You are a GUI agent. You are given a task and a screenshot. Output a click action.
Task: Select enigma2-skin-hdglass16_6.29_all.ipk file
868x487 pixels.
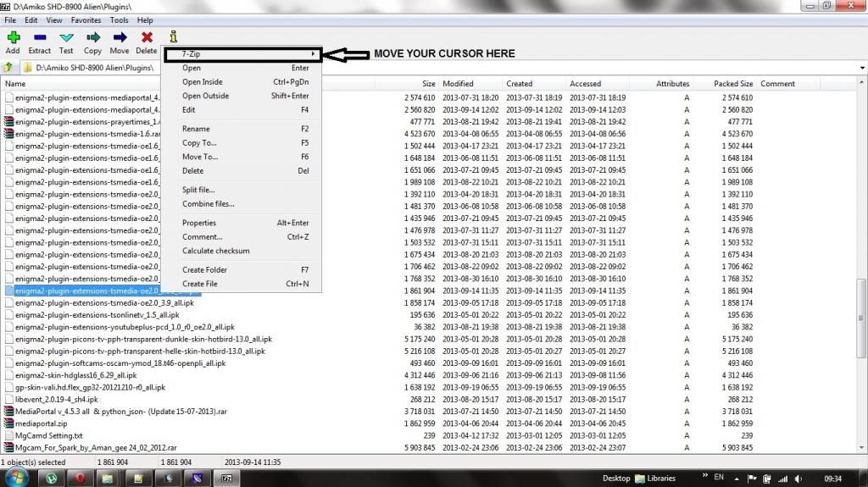coord(75,375)
